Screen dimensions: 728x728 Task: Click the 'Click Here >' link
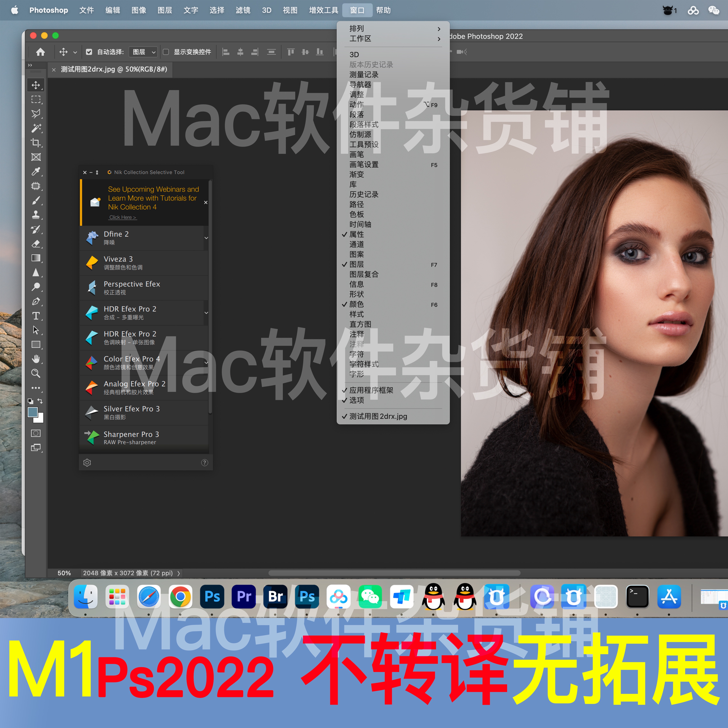(122, 217)
